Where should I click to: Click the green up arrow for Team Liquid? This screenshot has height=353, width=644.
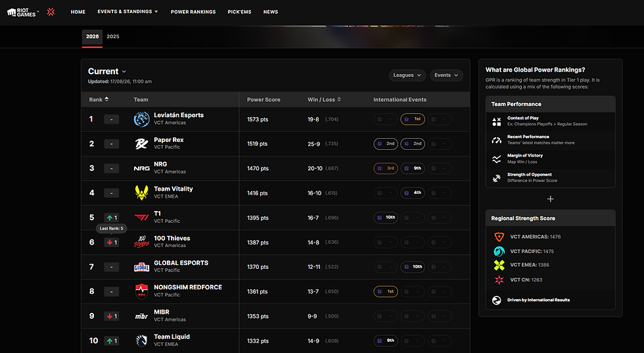coord(110,341)
